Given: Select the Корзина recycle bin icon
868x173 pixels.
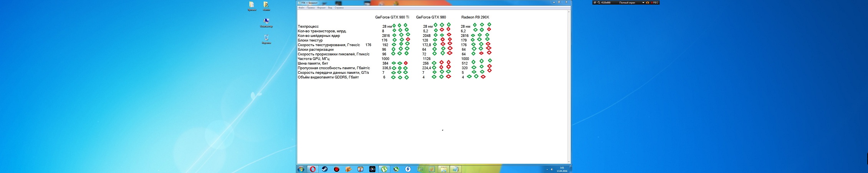Looking at the screenshot, I should click(x=266, y=39).
